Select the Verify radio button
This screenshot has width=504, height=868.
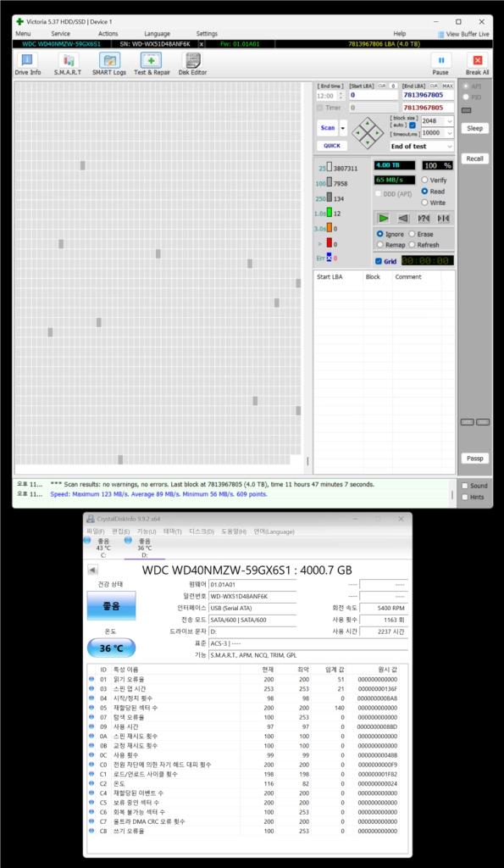tap(425, 180)
